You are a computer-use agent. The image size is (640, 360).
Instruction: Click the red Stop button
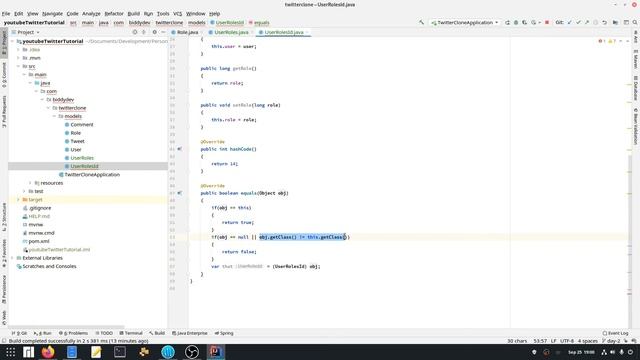coord(547,22)
